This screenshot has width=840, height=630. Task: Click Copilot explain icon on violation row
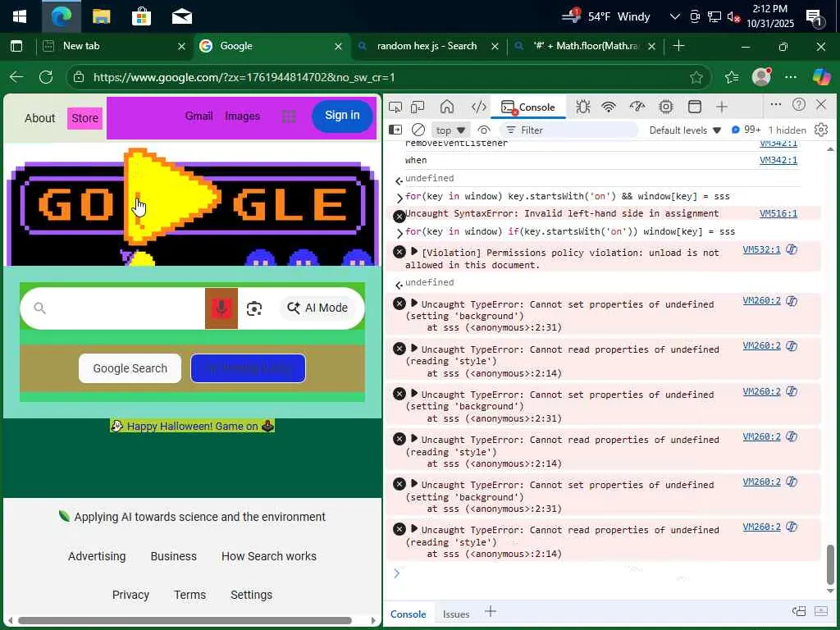tap(792, 249)
